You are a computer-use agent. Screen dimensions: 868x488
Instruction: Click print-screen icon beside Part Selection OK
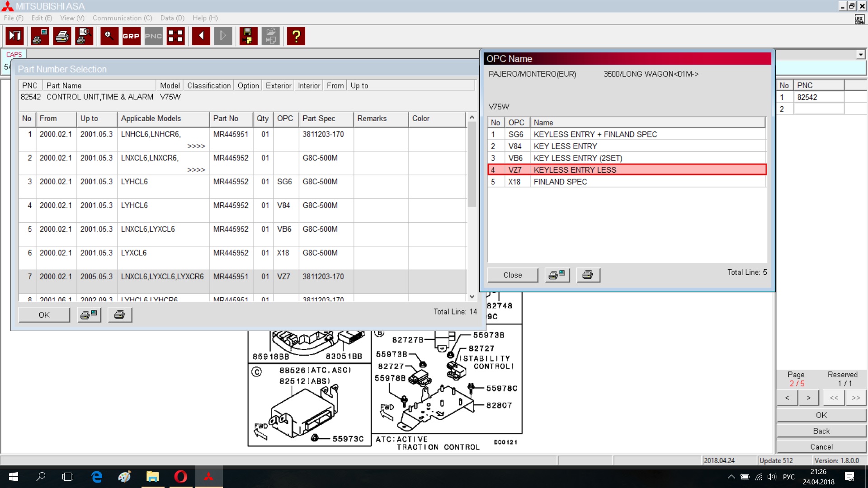(89, 315)
